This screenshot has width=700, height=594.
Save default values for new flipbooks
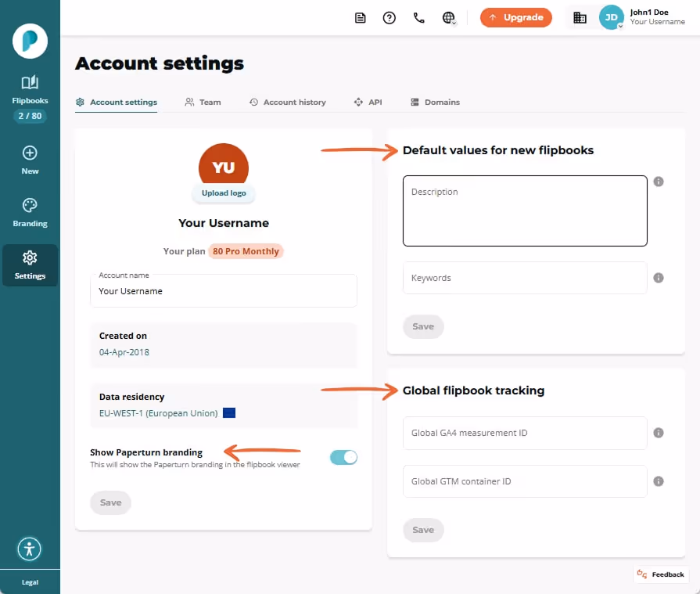[x=423, y=326]
